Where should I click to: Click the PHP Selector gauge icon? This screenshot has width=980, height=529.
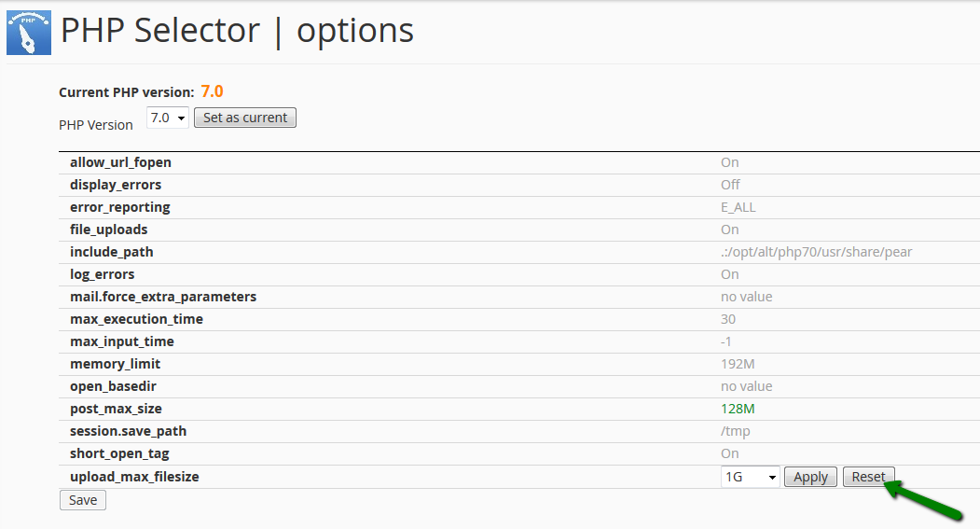[x=29, y=33]
